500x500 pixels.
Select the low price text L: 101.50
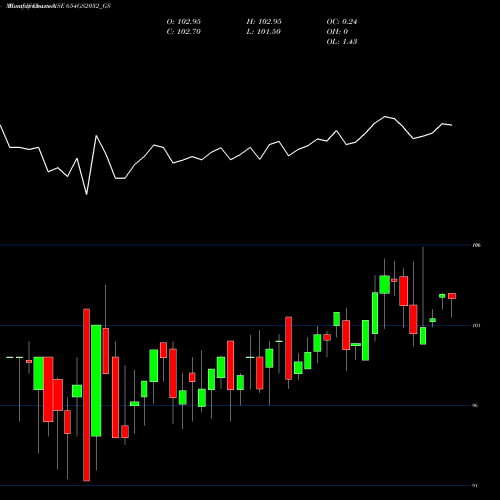point(264,32)
